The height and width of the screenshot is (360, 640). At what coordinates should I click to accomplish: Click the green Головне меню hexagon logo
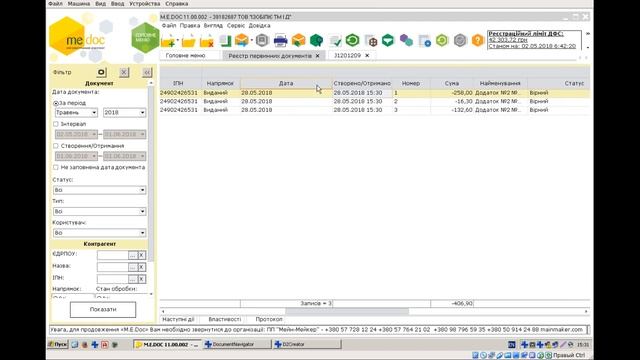145,38
